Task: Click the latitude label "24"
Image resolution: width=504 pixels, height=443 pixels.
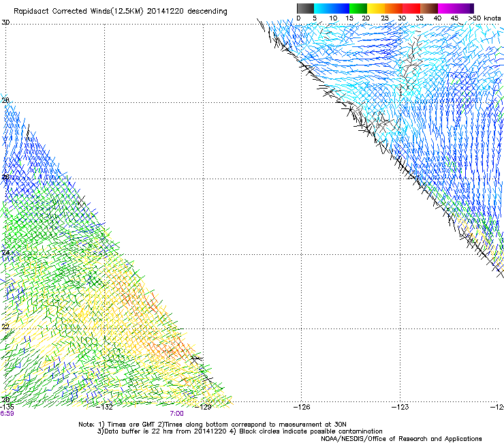Action: coord(5,253)
